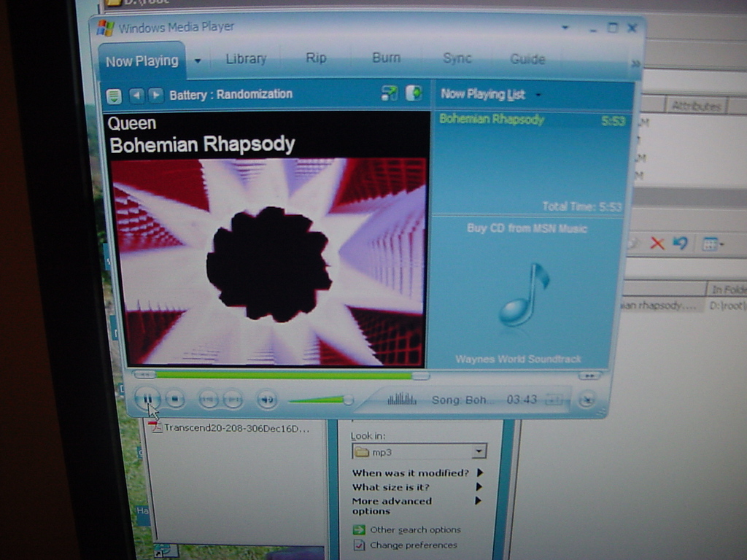Maximize the Windows Media Player window

tap(613, 28)
